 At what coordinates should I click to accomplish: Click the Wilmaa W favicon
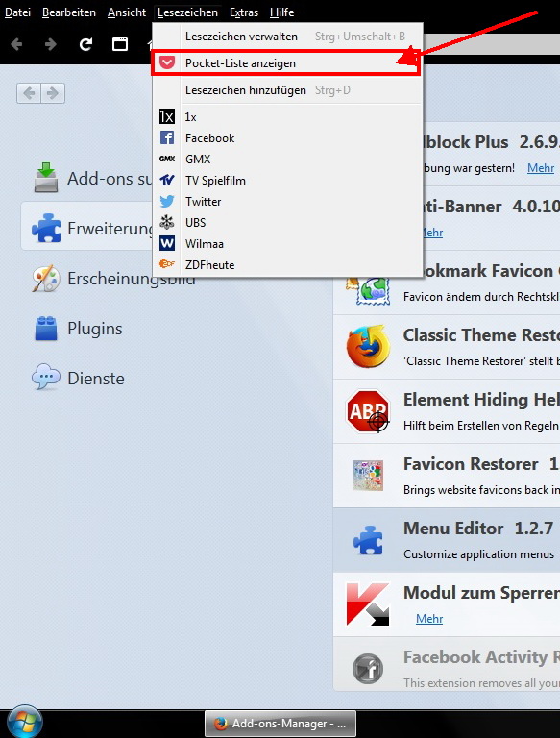167,243
